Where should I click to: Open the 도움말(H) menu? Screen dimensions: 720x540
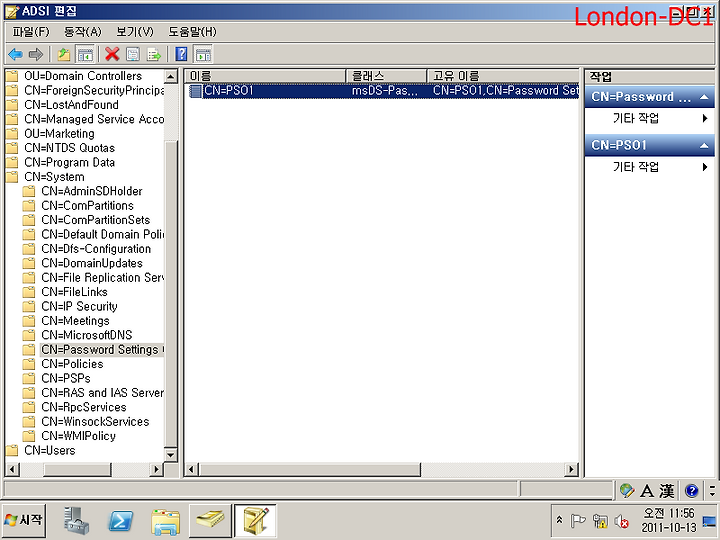click(192, 32)
